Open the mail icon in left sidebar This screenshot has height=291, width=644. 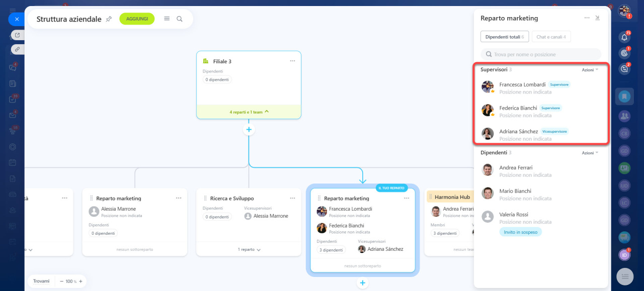pyautogui.click(x=13, y=115)
